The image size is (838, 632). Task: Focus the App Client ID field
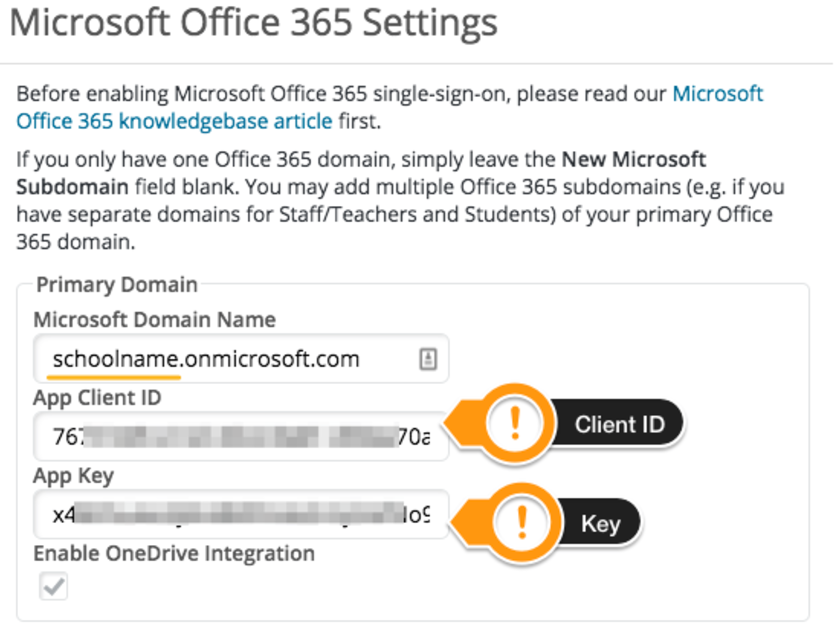pyautogui.click(x=241, y=436)
